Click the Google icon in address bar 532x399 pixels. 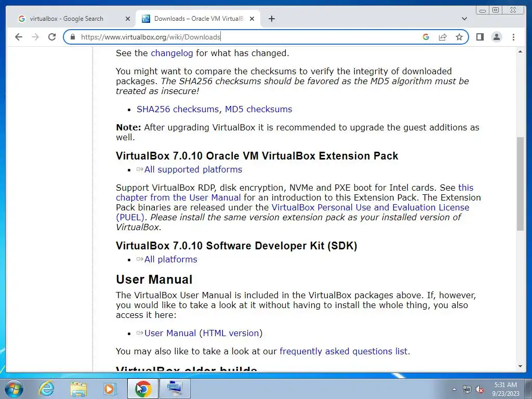coord(426,37)
